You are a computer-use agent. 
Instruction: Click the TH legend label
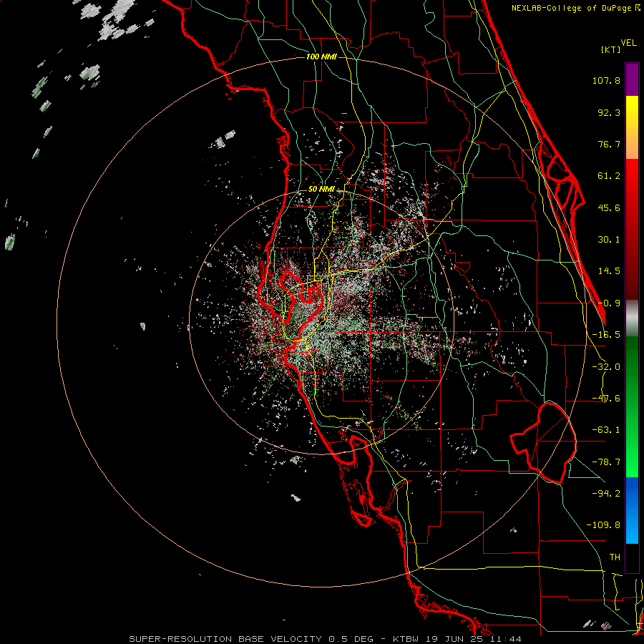[615, 557]
